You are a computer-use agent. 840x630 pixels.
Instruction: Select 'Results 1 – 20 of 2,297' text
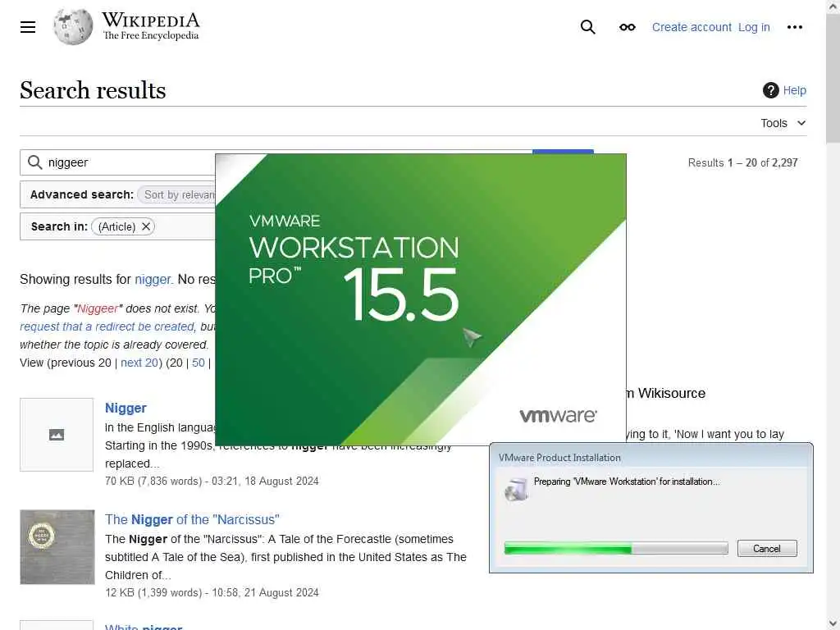[x=742, y=162]
